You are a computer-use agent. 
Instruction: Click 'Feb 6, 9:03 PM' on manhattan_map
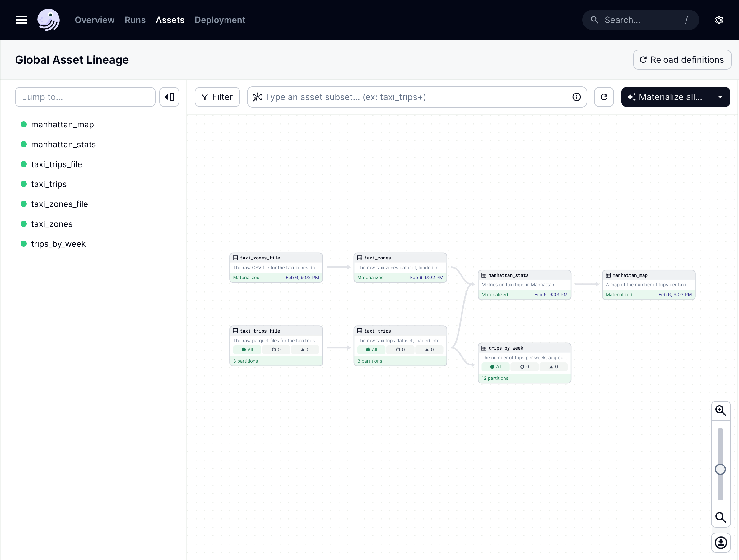point(675,295)
